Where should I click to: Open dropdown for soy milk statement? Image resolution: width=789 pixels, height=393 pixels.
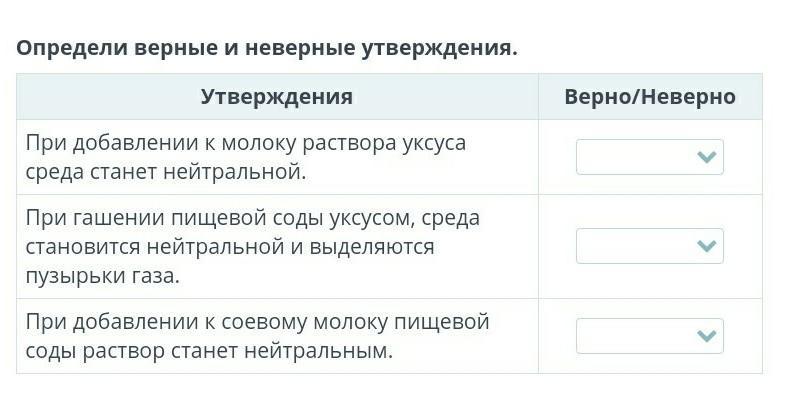point(650,336)
